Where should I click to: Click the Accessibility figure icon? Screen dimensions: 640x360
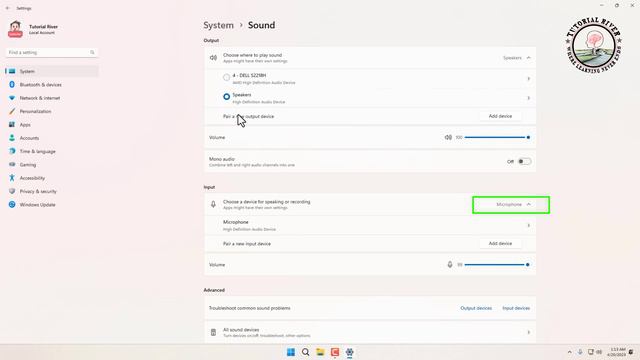pyautogui.click(x=12, y=178)
